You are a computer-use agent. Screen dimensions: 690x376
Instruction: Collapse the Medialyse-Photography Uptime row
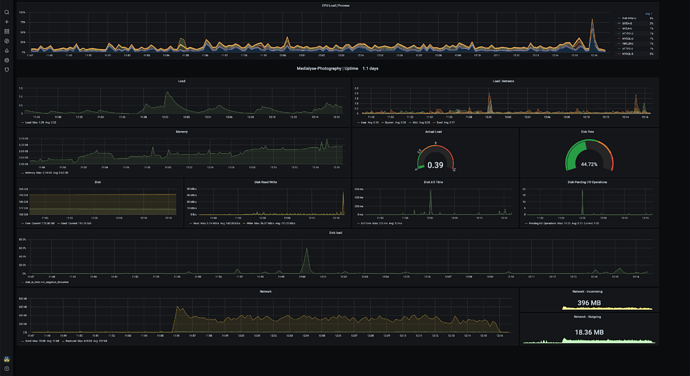338,69
